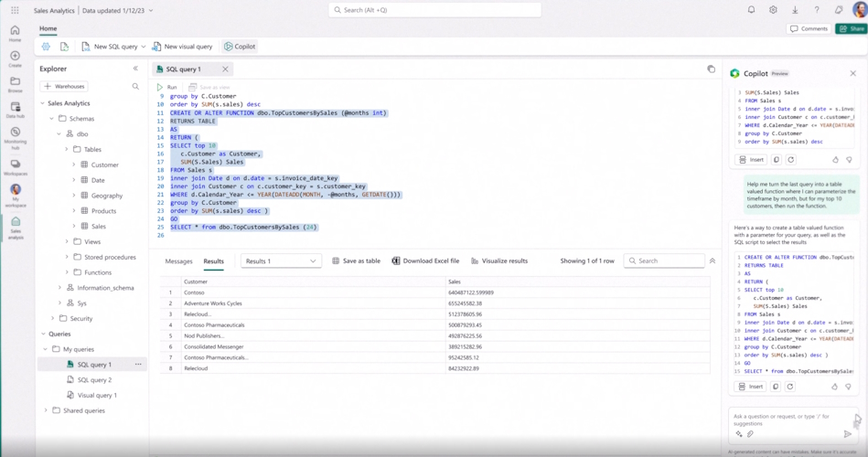Click the attach paperclip icon in Copilot input
The width and height of the screenshot is (868, 457).
pos(750,434)
